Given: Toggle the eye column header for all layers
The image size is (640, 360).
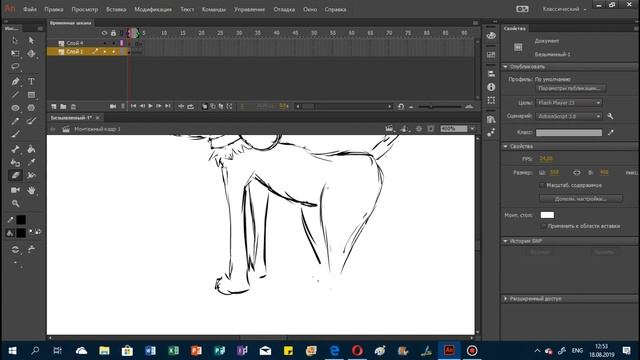Looking at the screenshot, I should pos(104,33).
